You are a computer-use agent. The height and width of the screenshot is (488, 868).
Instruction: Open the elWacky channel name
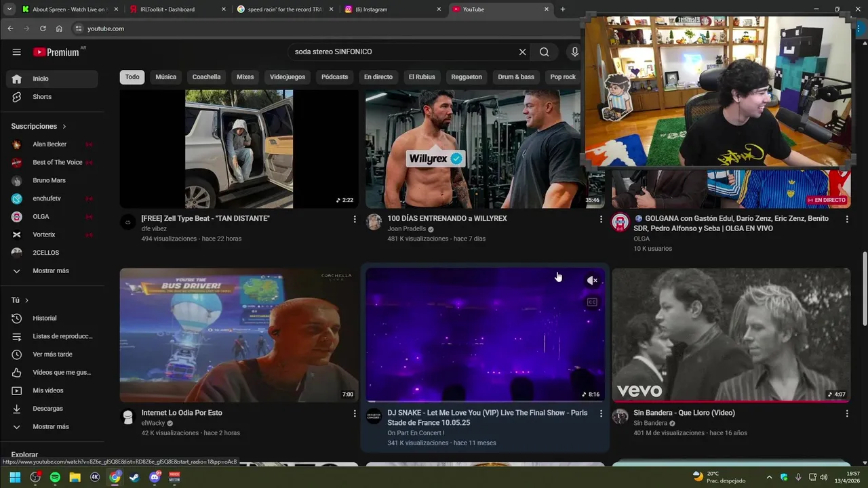coord(153,423)
